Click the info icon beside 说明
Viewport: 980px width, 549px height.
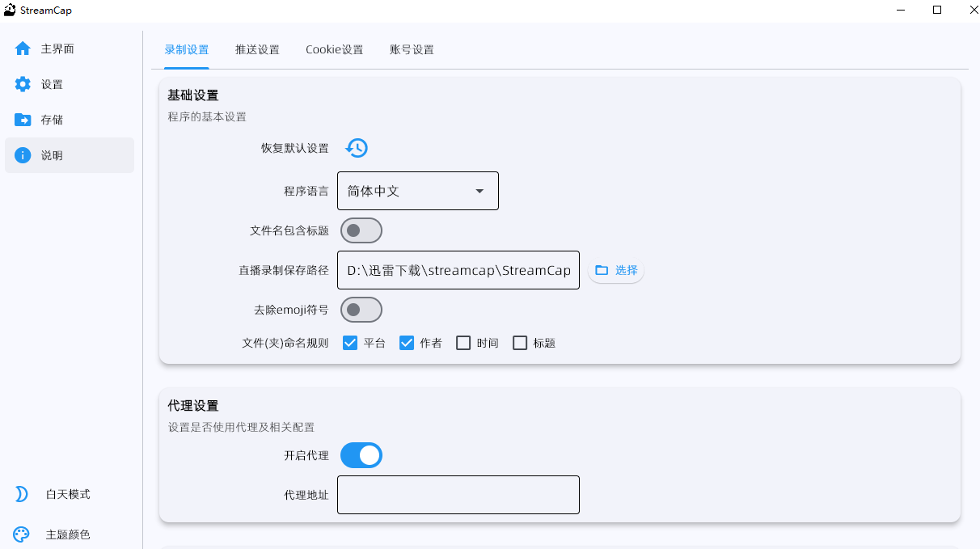(x=23, y=155)
